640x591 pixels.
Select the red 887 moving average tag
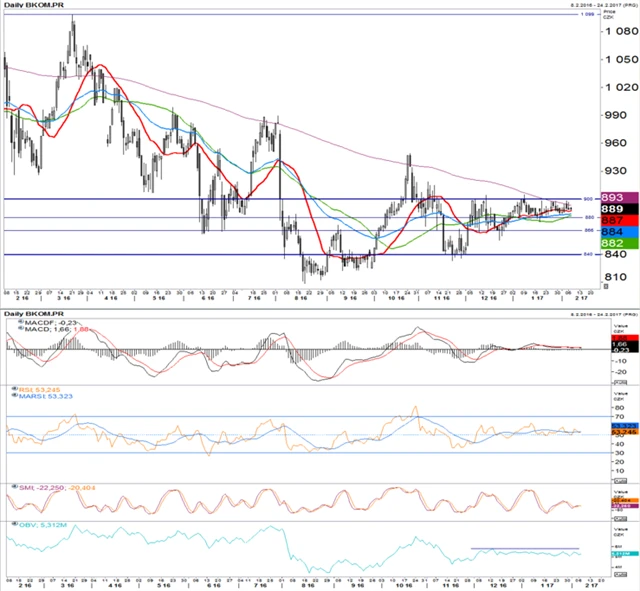coord(613,220)
